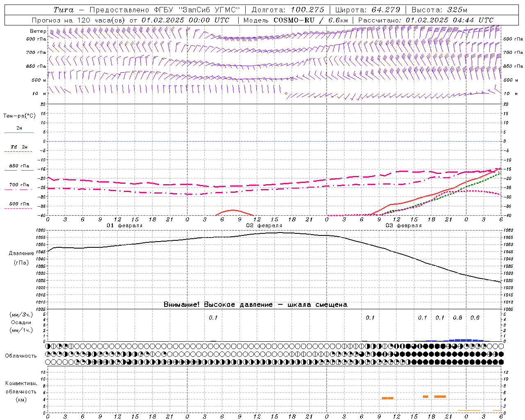Image resolution: width=525 pixels, height=420 pixels.
Task: Click the station name "Tura" in header
Action: coord(64,10)
